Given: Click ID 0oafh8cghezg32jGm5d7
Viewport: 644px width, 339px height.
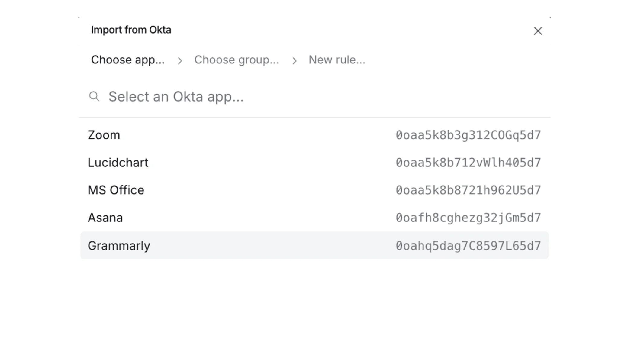Looking at the screenshot, I should point(468,218).
